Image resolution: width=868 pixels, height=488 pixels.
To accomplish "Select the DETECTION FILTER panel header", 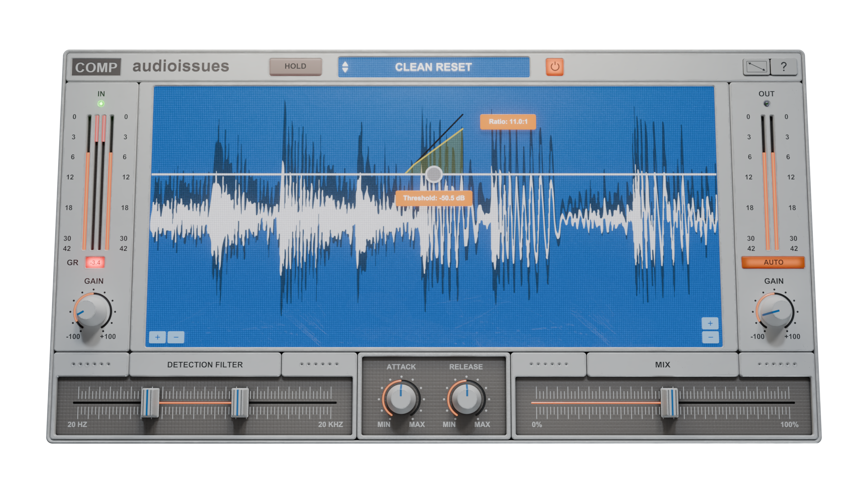I will click(205, 365).
